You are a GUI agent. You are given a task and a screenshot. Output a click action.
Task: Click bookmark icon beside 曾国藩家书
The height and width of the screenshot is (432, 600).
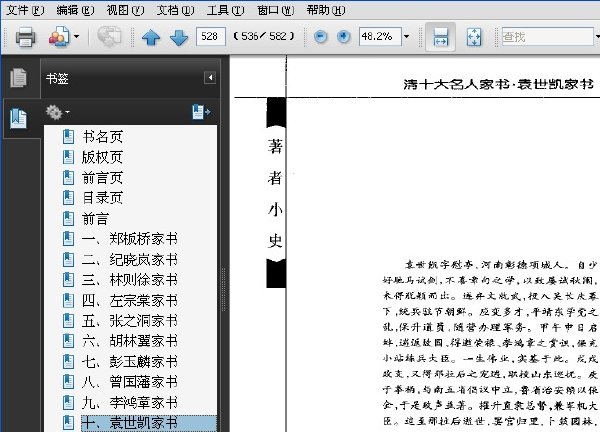click(68, 382)
